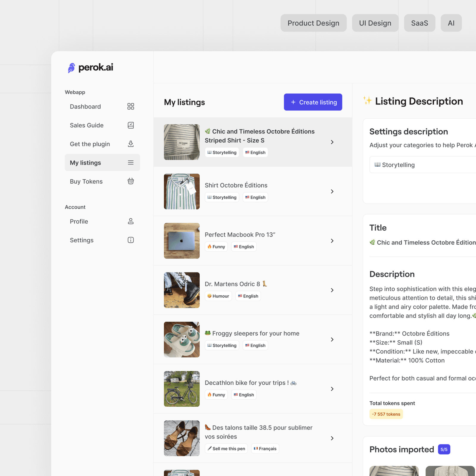This screenshot has width=476, height=476.
Task: Click the Perfect Macbook Pro 13" title
Action: pyautogui.click(x=240, y=234)
